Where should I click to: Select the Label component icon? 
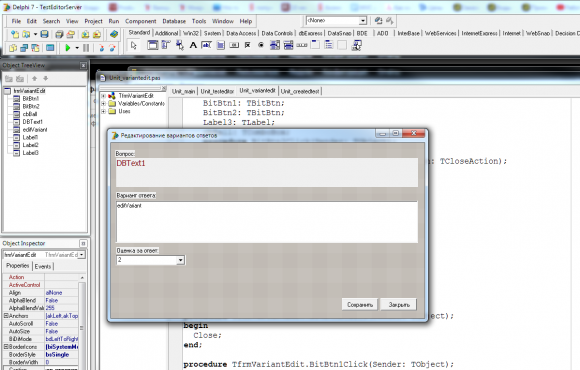click(193, 45)
